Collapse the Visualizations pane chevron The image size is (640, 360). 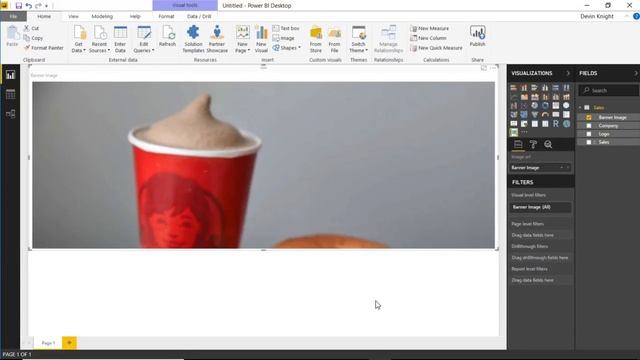[568, 73]
